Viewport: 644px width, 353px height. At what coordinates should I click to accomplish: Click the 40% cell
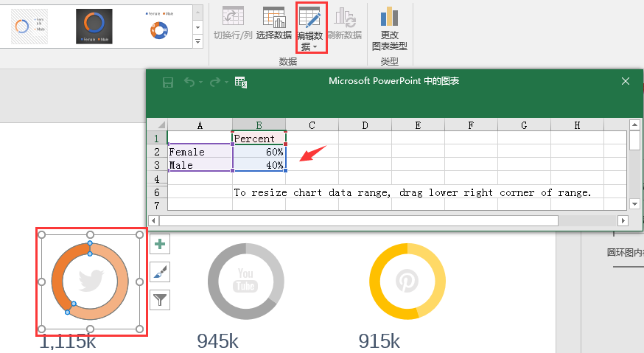pos(259,165)
